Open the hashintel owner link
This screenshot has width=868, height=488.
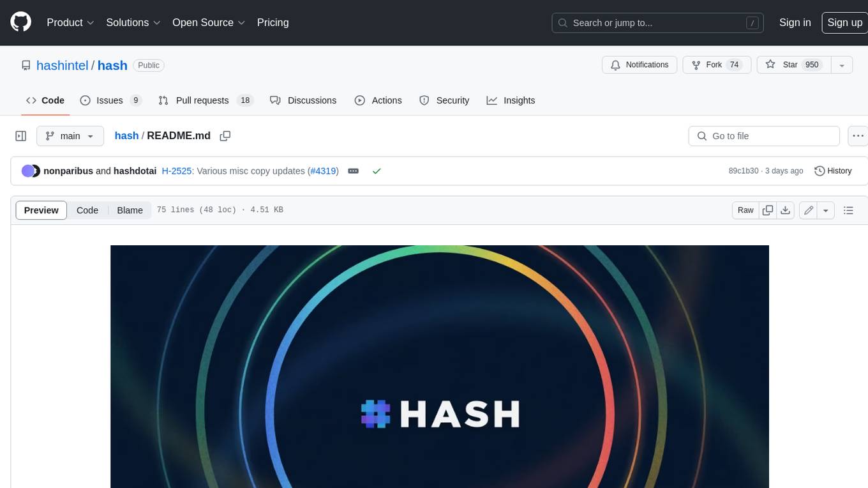(x=63, y=65)
